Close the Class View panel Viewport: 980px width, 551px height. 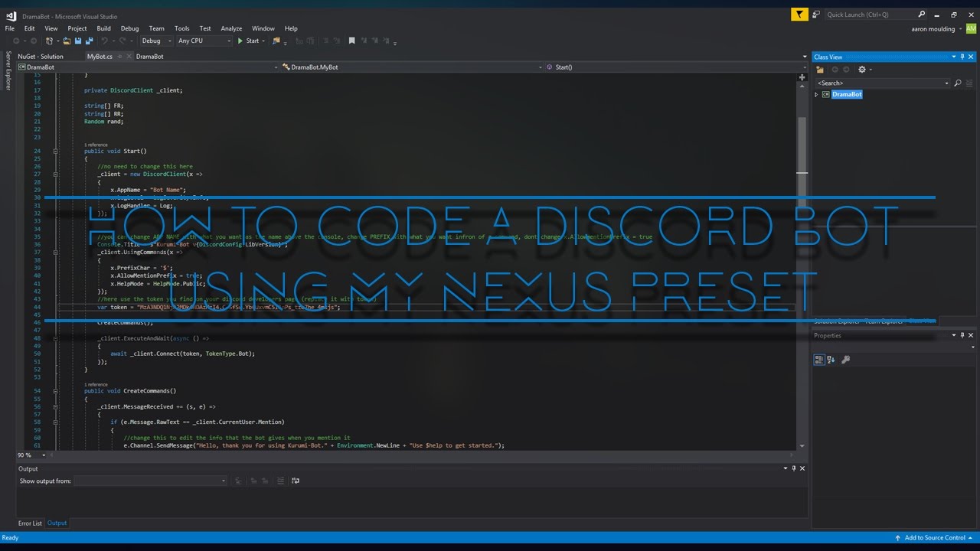[x=972, y=57]
